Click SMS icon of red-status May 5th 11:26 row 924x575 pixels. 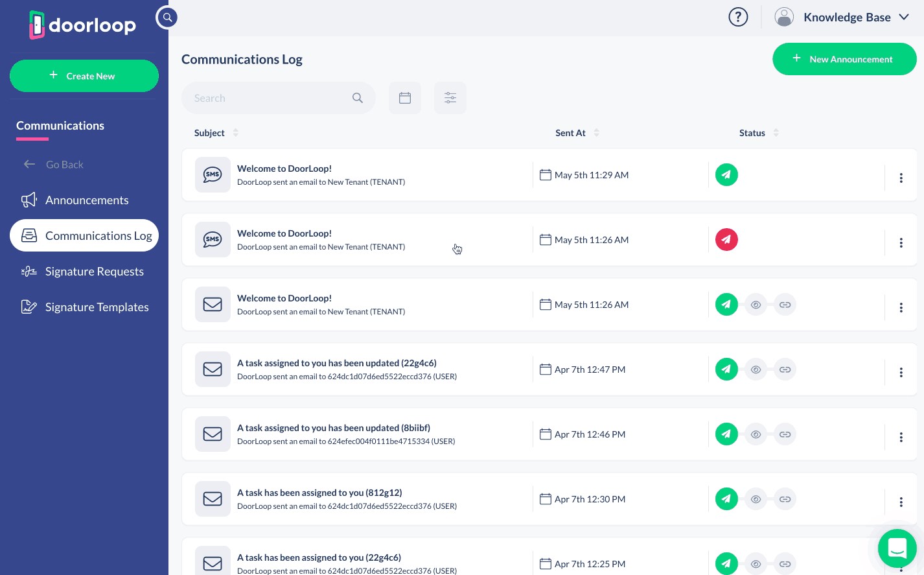[213, 240]
